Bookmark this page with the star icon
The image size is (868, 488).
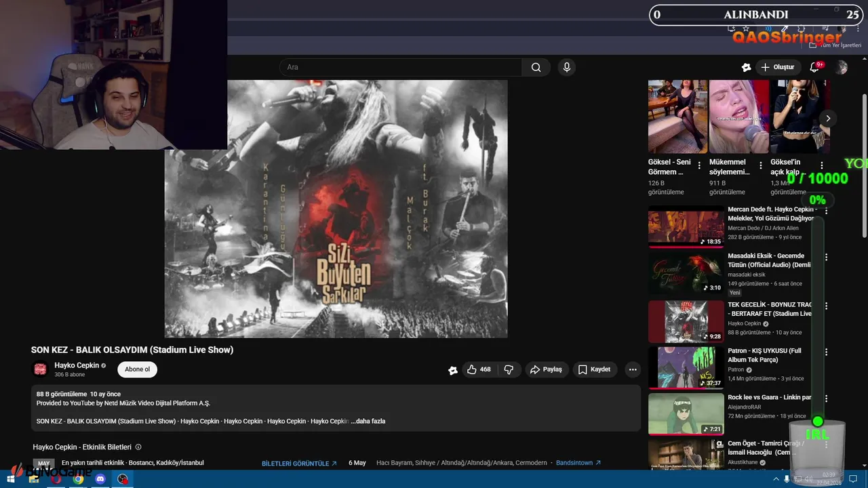pos(746,29)
